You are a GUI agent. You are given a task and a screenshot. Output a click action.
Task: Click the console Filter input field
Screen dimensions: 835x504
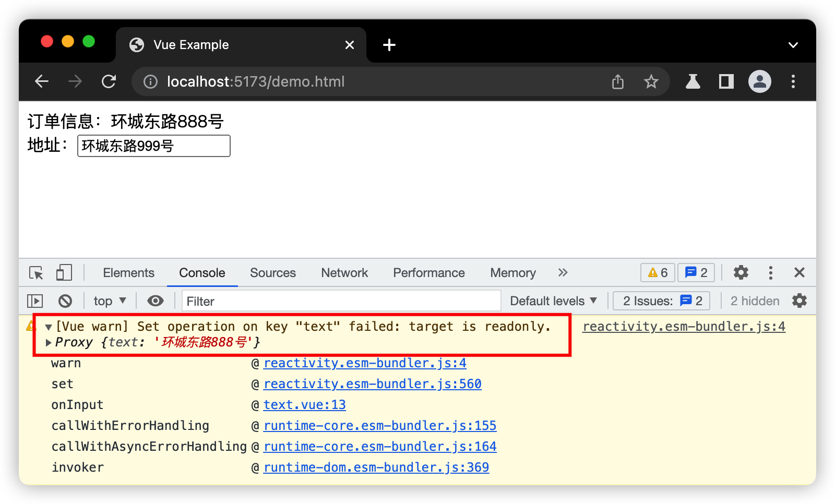click(x=342, y=301)
